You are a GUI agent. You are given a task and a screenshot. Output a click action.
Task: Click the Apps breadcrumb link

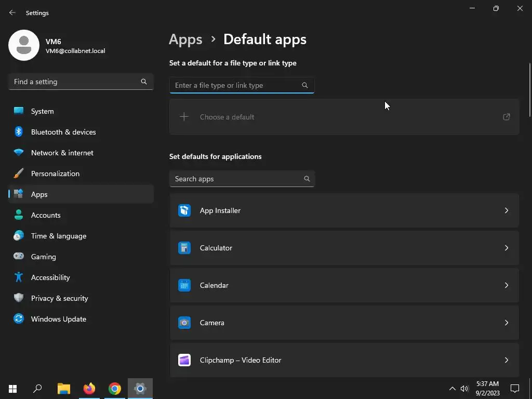pyautogui.click(x=185, y=39)
